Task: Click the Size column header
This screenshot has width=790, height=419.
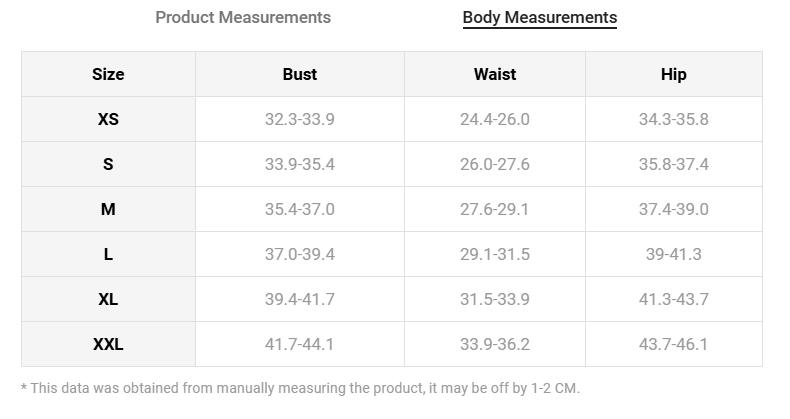Action: (108, 74)
